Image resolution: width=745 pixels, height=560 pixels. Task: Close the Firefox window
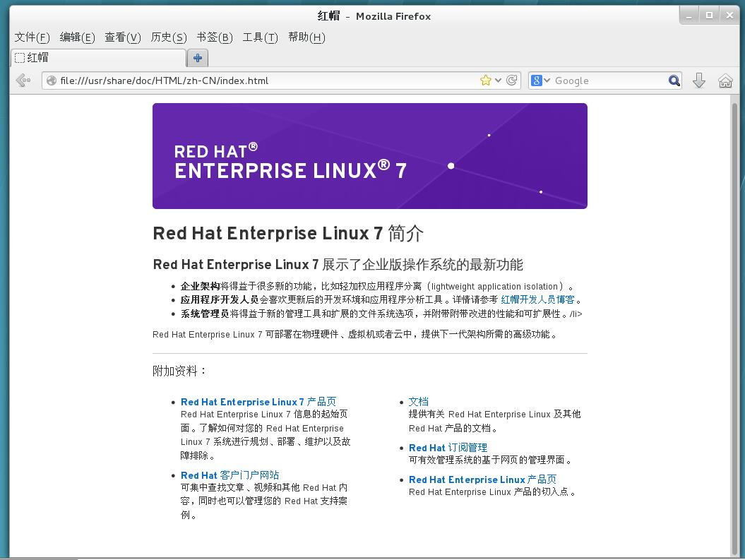pyautogui.click(x=729, y=16)
